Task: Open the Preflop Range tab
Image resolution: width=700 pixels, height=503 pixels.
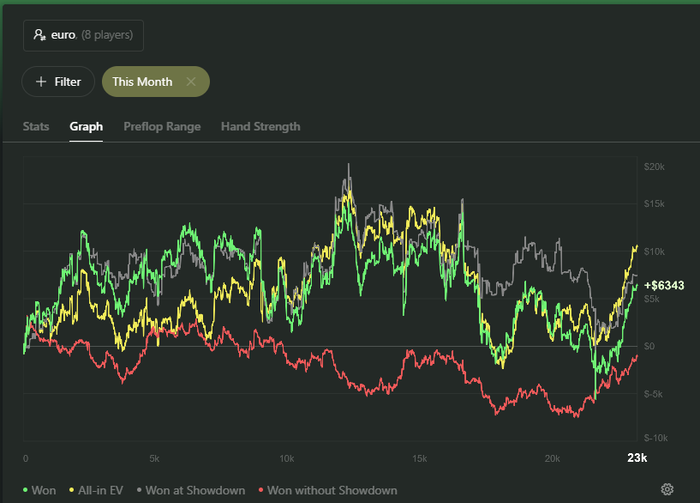Action: 162,127
